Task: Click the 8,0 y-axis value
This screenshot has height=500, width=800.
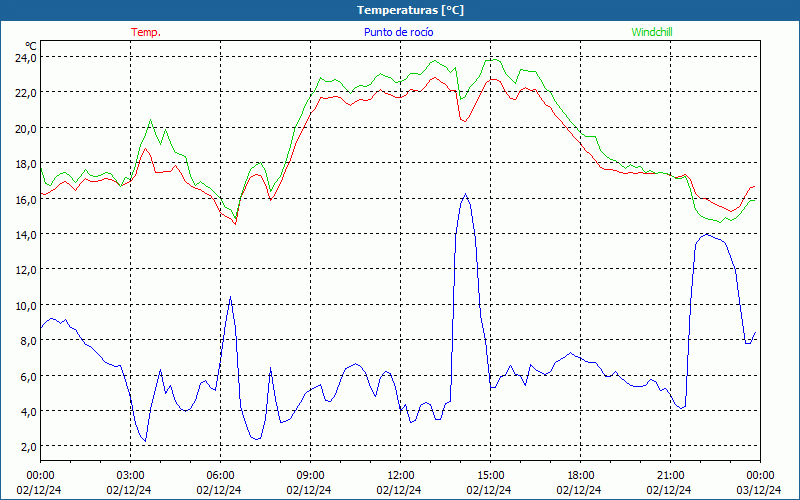Action: click(29, 341)
